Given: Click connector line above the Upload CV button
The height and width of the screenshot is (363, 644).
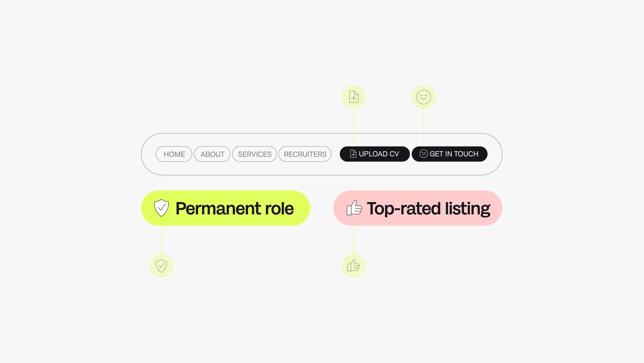Looking at the screenshot, I should coord(353,126).
